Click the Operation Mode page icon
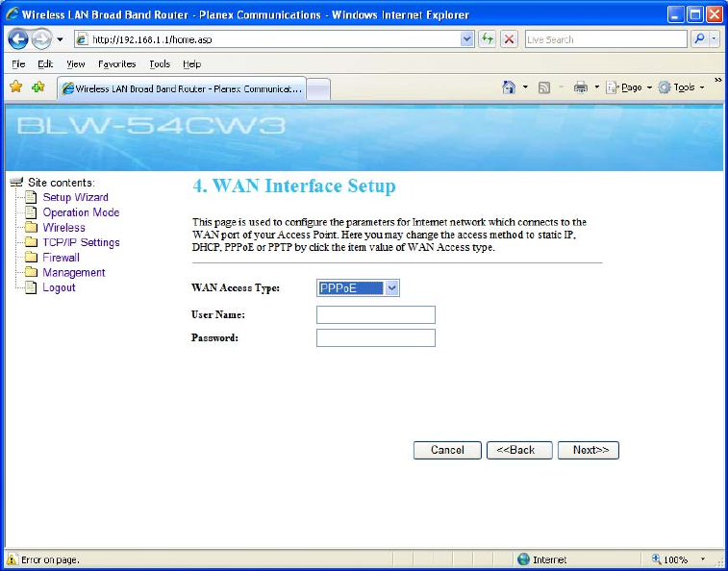The image size is (728, 571). pyautogui.click(x=31, y=212)
